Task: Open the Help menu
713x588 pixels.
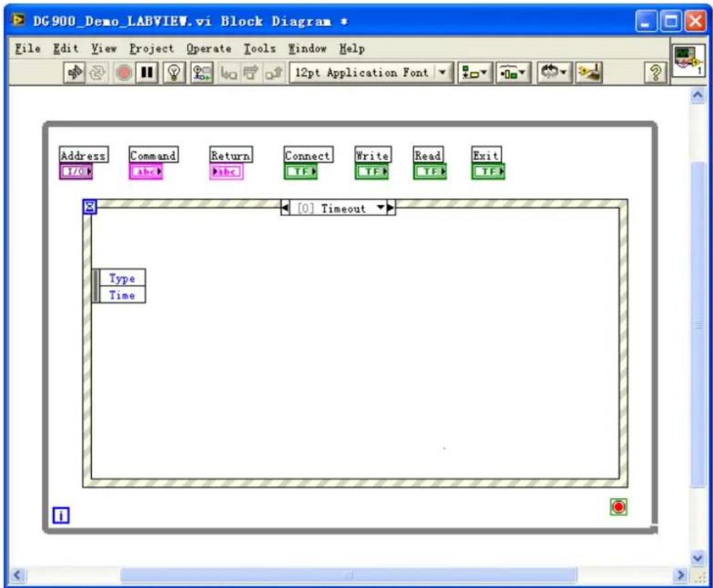Action: (352, 49)
